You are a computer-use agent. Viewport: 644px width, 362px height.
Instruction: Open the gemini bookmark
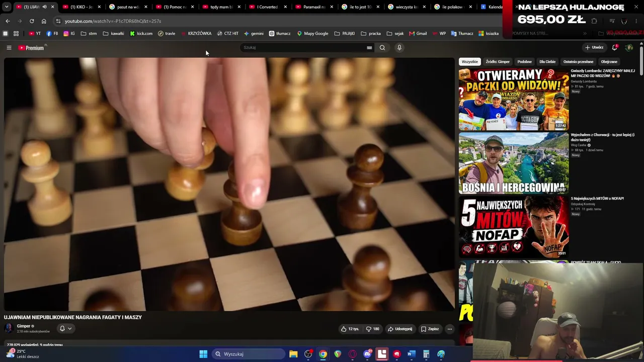pyautogui.click(x=254, y=34)
